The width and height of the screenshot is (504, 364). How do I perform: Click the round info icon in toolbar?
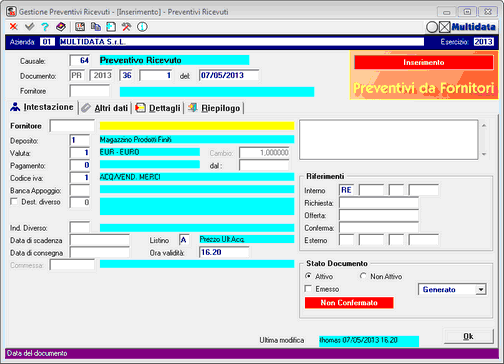[142, 26]
